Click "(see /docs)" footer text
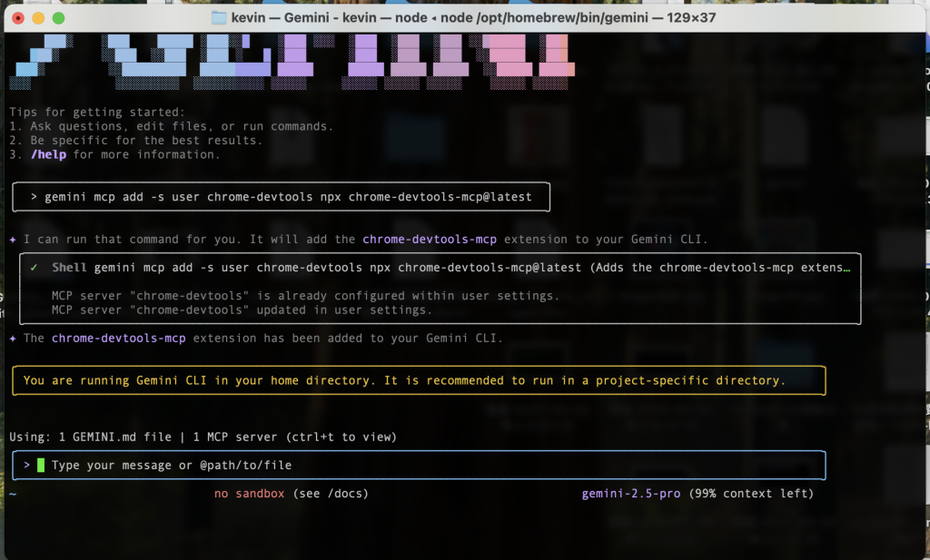 pyautogui.click(x=331, y=494)
